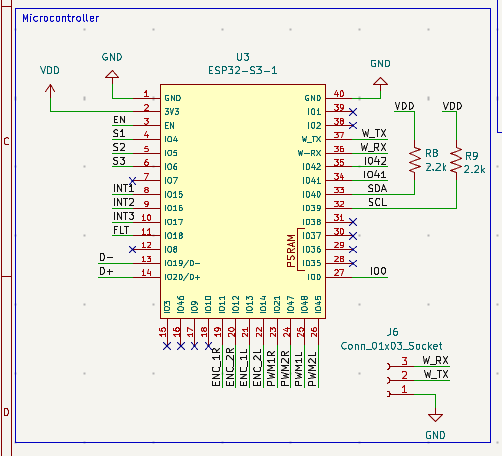The image size is (502, 456).
Task: Click the no-connect marker on pin 38
Action: click(x=353, y=125)
